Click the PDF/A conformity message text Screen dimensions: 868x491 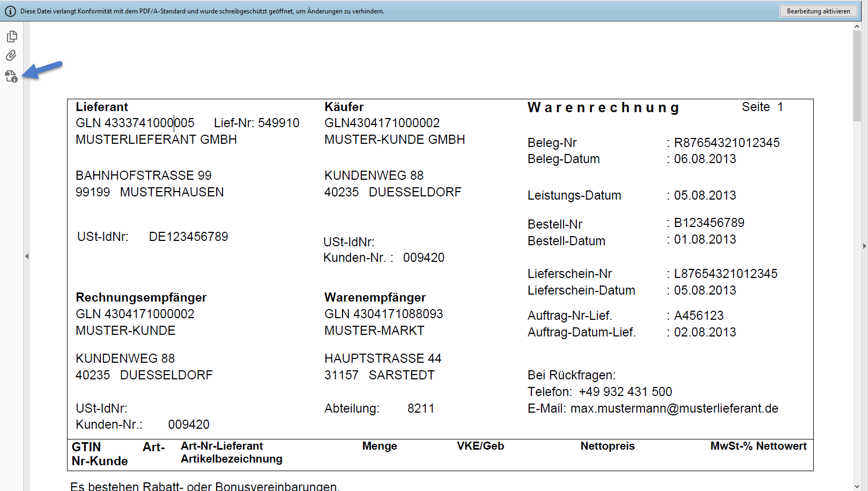[202, 11]
